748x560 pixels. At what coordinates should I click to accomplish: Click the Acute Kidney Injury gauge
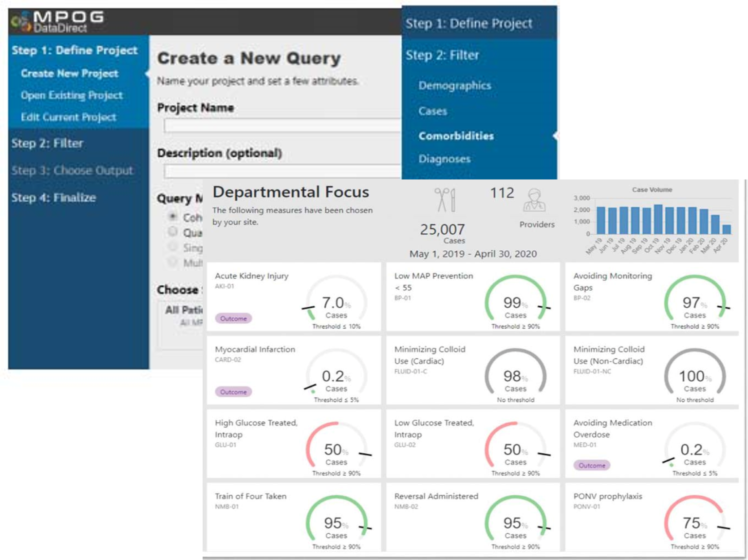click(336, 303)
